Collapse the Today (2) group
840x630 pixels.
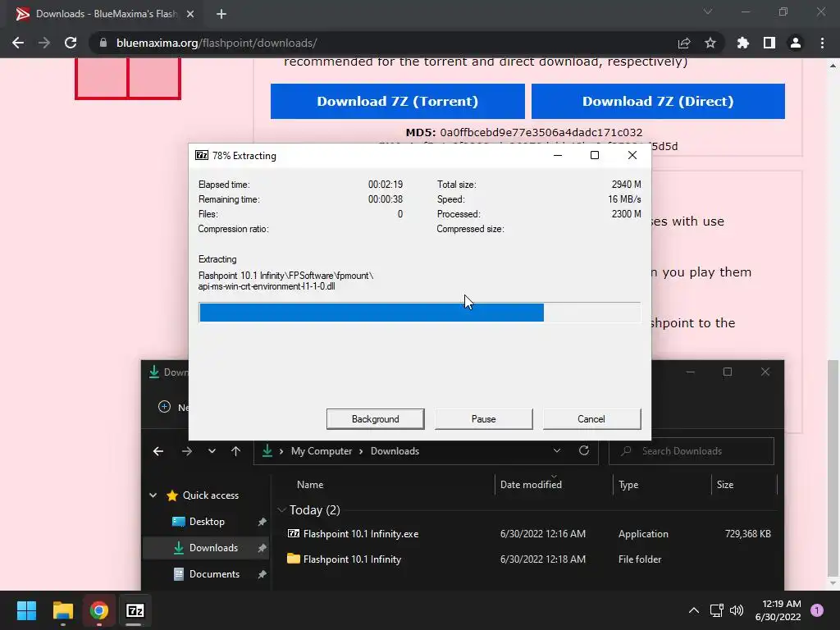(x=282, y=510)
